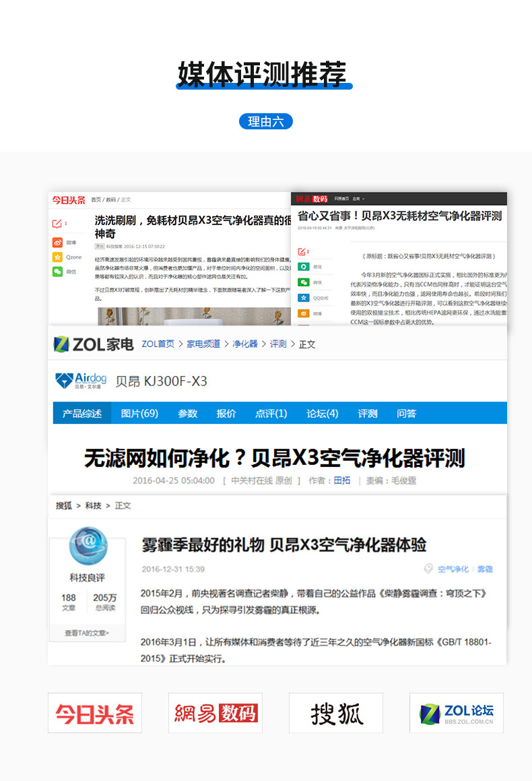Open the comment icon in the Toutiao sidebar
The image size is (532, 781).
click(57, 224)
